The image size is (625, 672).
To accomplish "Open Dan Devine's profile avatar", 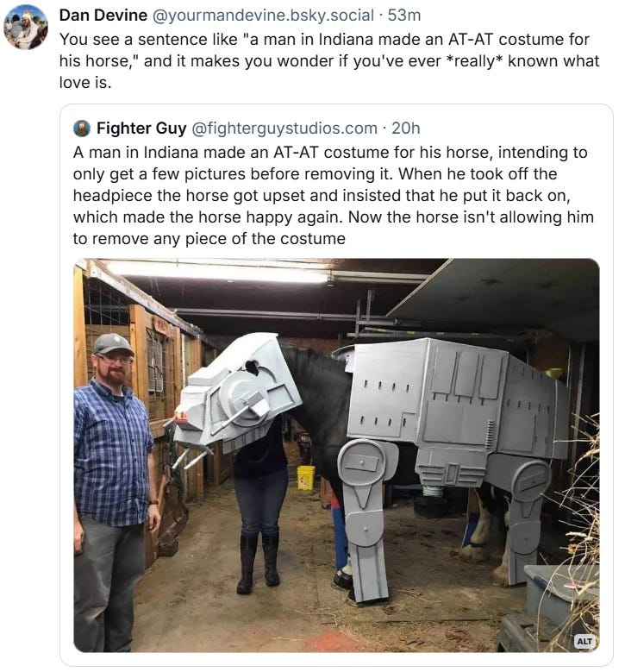I will (x=26, y=27).
